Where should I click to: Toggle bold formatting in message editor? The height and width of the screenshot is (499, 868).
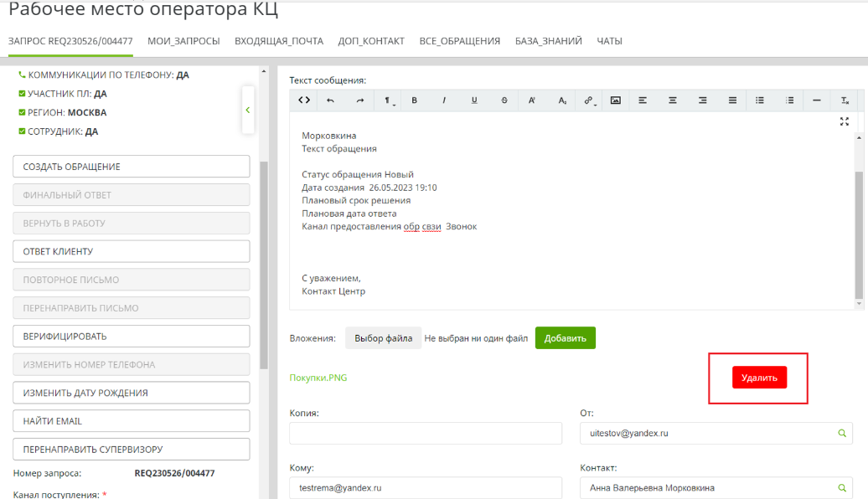pyautogui.click(x=414, y=100)
